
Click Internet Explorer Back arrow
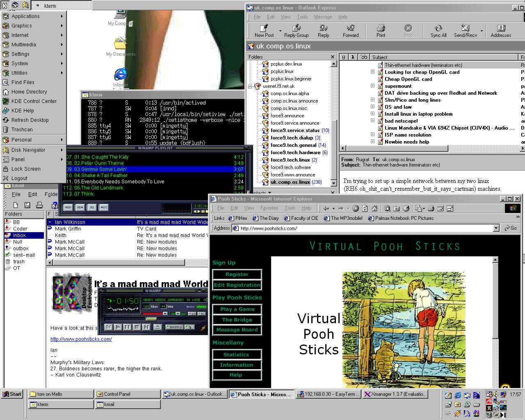(x=326, y=208)
